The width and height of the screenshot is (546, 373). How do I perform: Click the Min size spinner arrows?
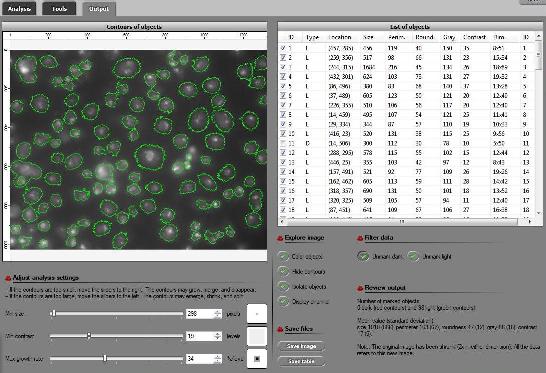tap(218, 314)
